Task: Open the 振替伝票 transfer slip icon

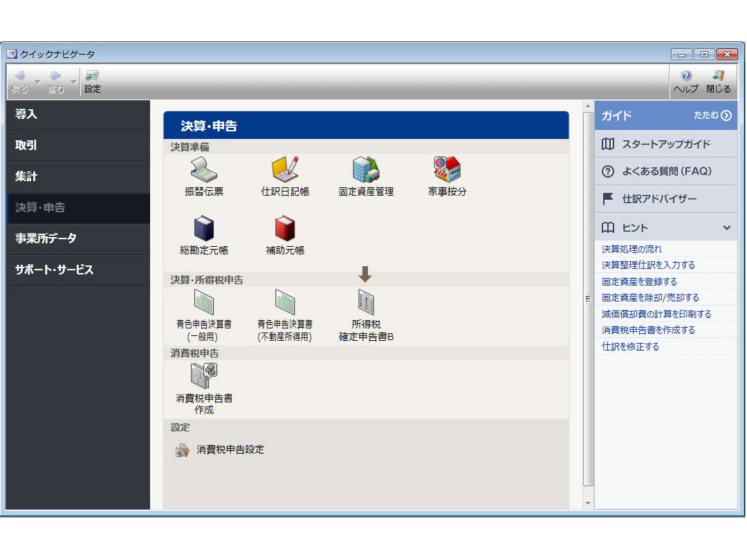Action: coord(204,176)
